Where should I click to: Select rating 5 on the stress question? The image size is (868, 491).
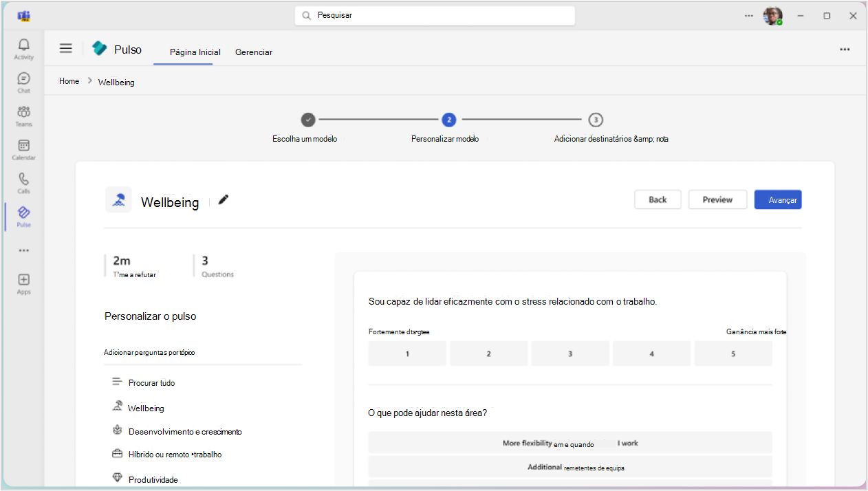tap(733, 353)
